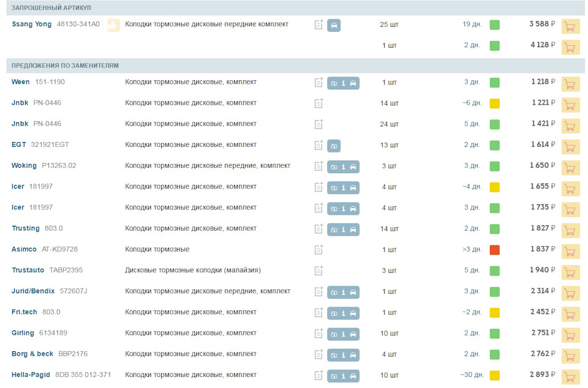Click the note icon in the Asimco row

click(x=318, y=250)
